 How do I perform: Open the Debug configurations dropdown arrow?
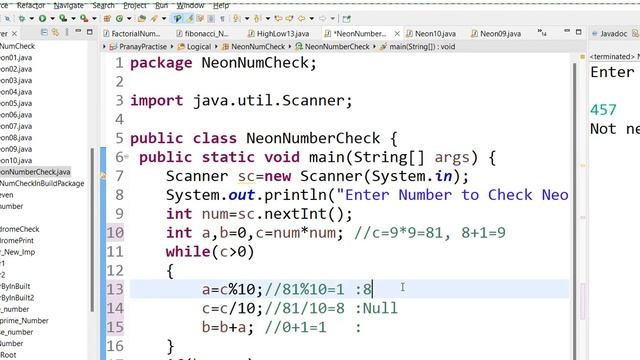[x=31, y=18]
